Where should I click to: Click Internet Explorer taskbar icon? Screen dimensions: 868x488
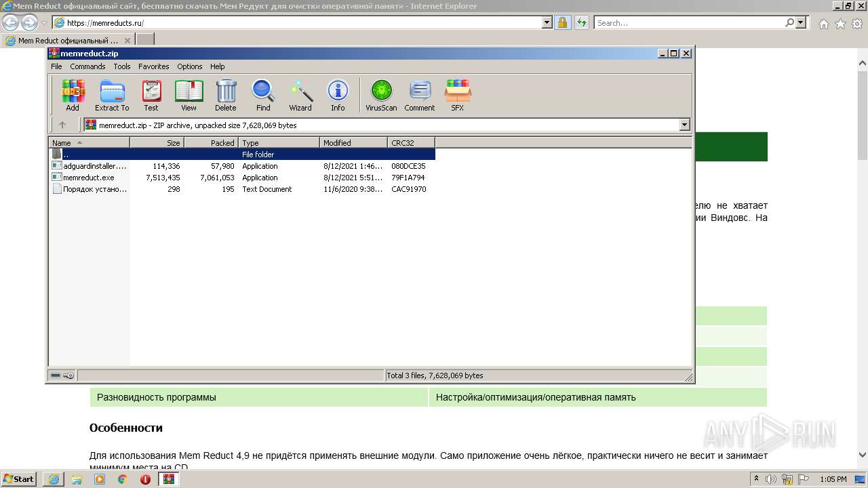pos(54,479)
